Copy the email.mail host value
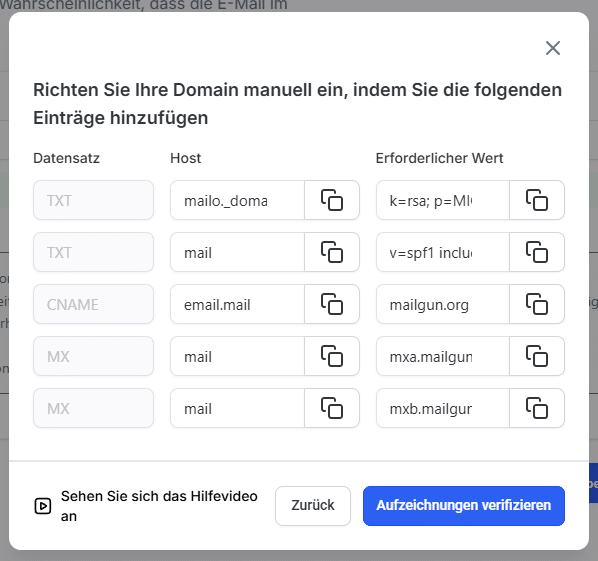598x561 pixels. [332, 304]
